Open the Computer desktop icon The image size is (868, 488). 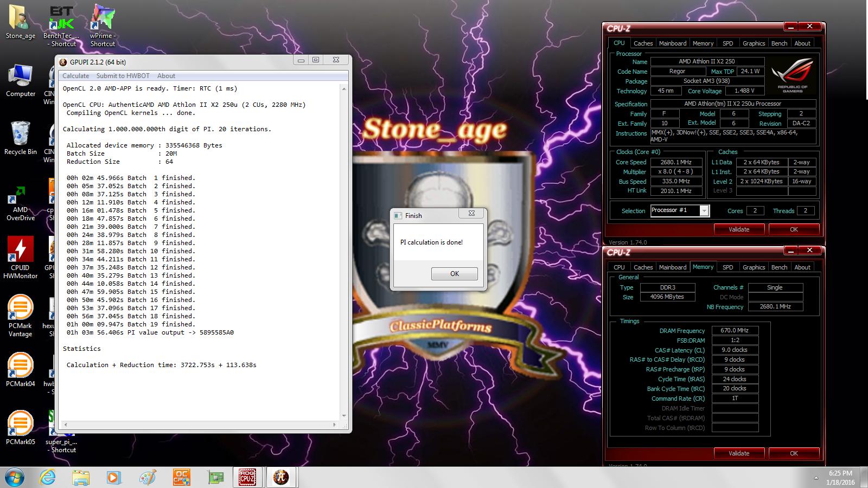[x=20, y=81]
